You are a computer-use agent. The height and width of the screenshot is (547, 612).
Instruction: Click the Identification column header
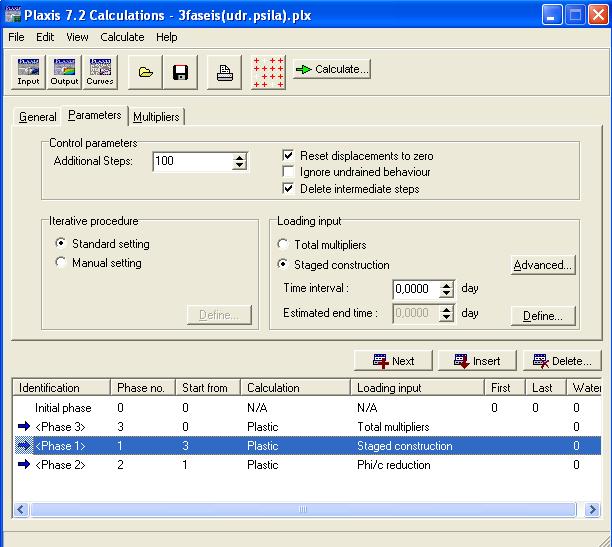[x=61, y=388]
